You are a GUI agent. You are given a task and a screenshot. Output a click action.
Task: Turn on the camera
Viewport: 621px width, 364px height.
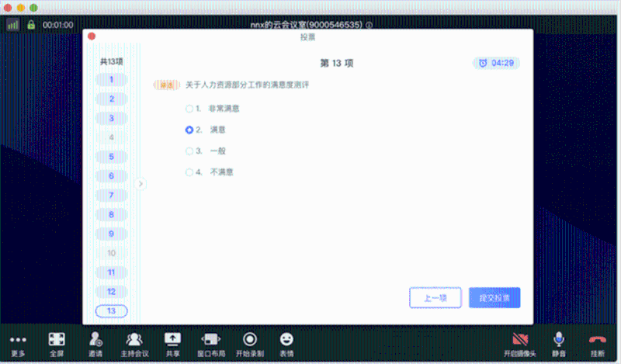[520, 345]
